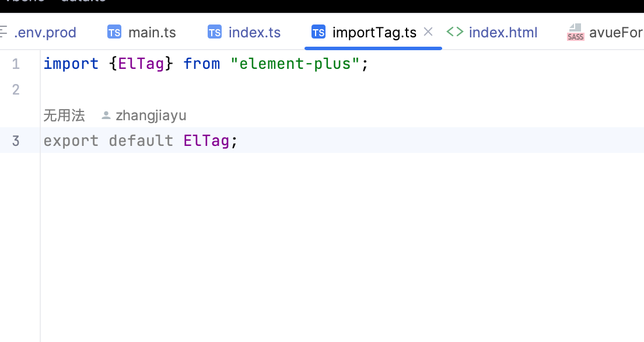Place cursor on ElTag in import statement
This screenshot has height=342, width=644.
[141, 64]
